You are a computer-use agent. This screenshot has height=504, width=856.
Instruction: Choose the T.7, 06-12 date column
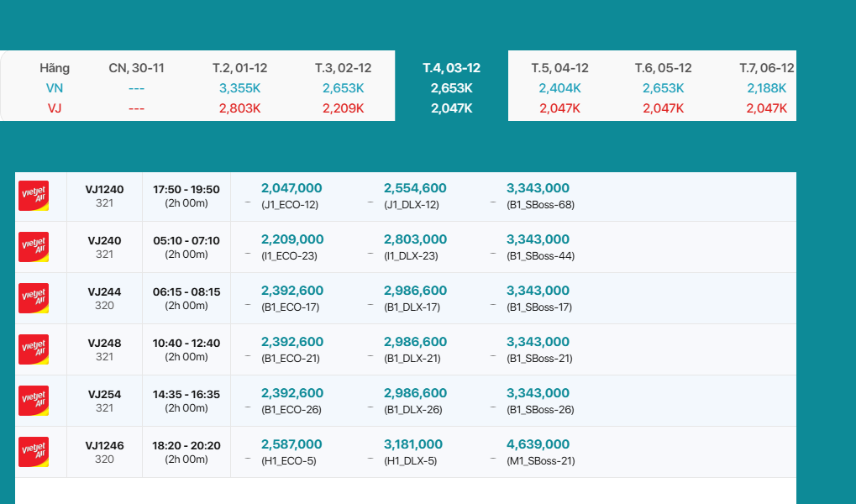(766, 68)
